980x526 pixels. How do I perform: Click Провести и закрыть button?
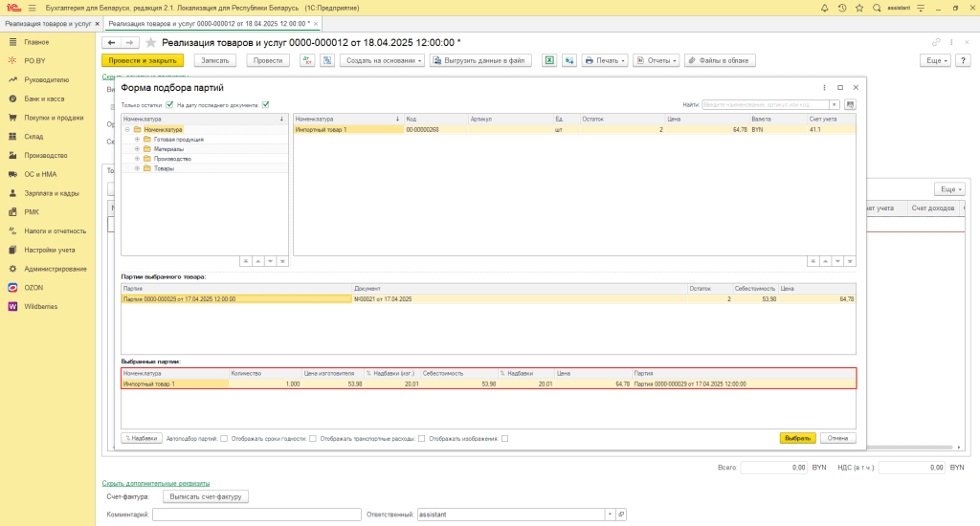[143, 60]
